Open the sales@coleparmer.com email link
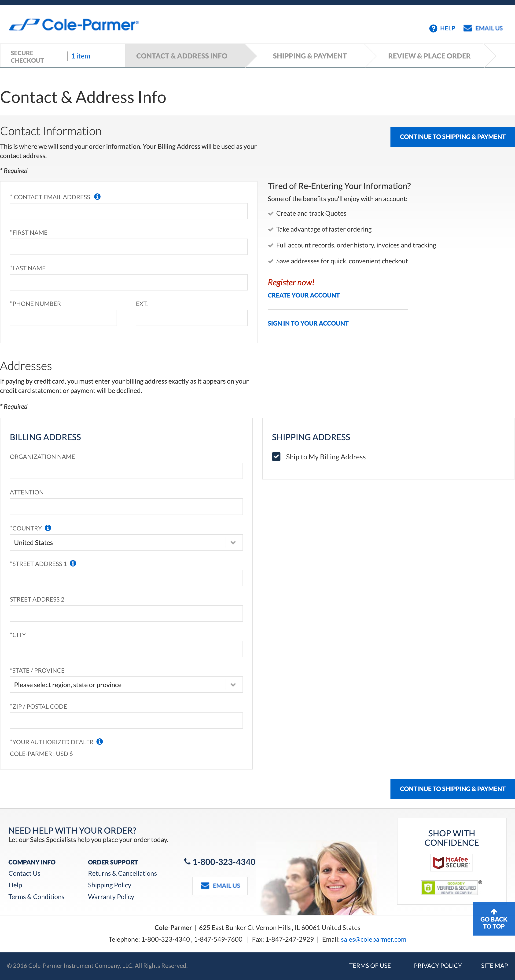 pos(373,939)
